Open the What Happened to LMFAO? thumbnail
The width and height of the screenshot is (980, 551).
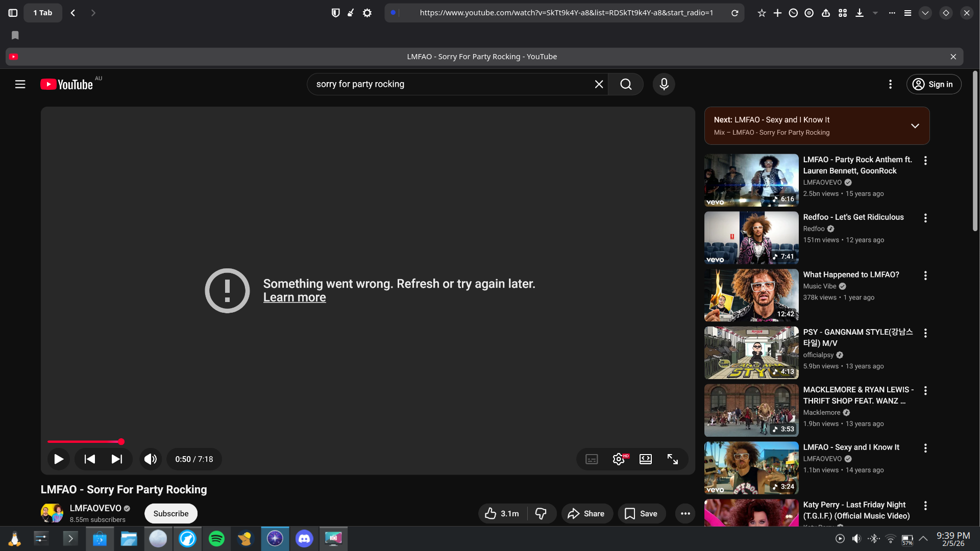click(x=751, y=295)
